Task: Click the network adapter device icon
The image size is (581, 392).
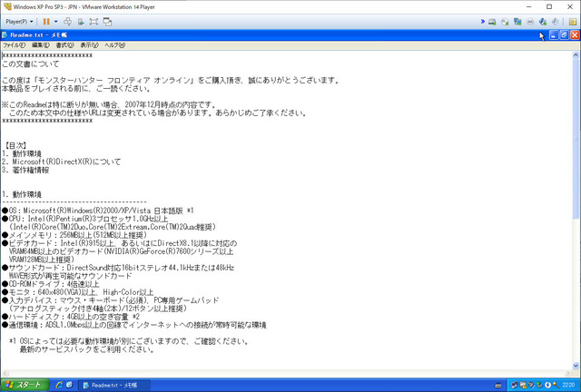Action: 517,22
